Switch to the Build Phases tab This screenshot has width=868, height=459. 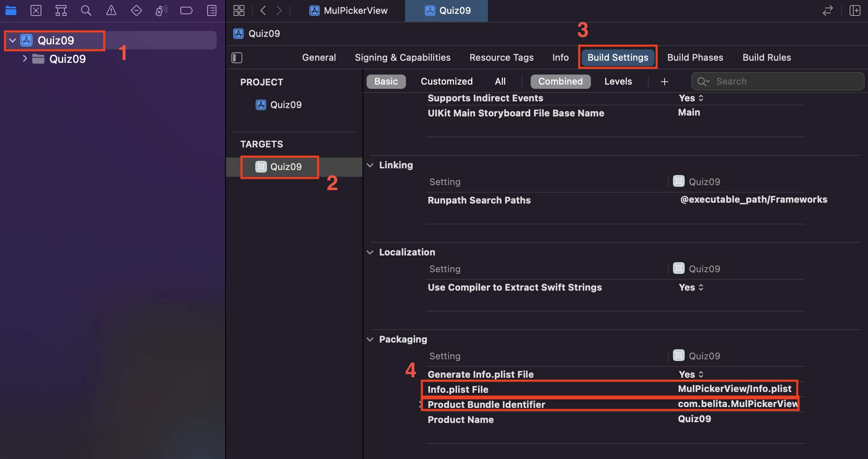[695, 58]
